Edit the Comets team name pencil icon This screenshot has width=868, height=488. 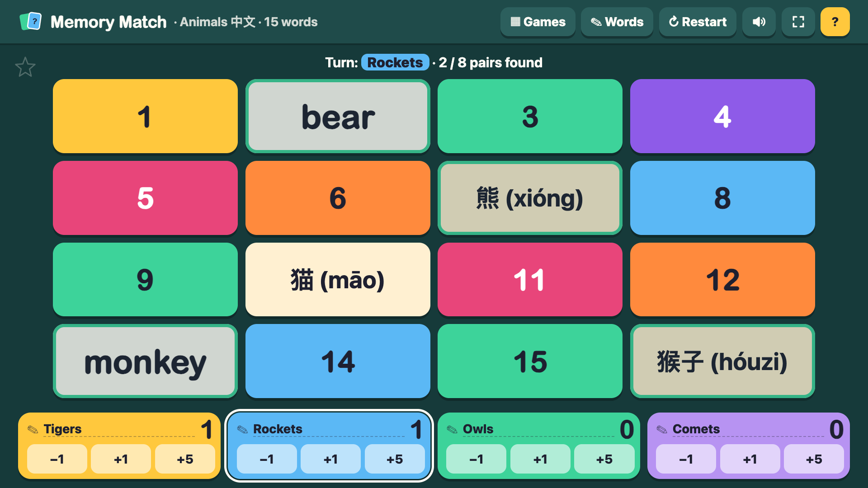click(662, 429)
